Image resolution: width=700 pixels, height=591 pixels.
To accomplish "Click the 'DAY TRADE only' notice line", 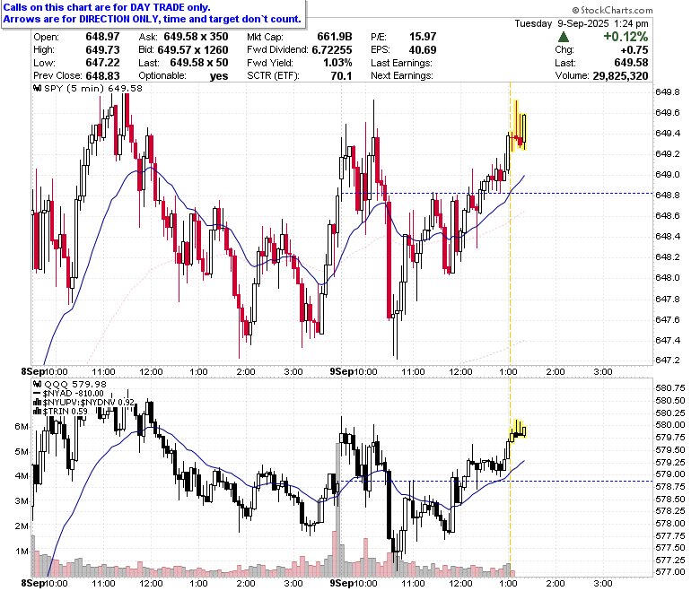I will coord(107,7).
